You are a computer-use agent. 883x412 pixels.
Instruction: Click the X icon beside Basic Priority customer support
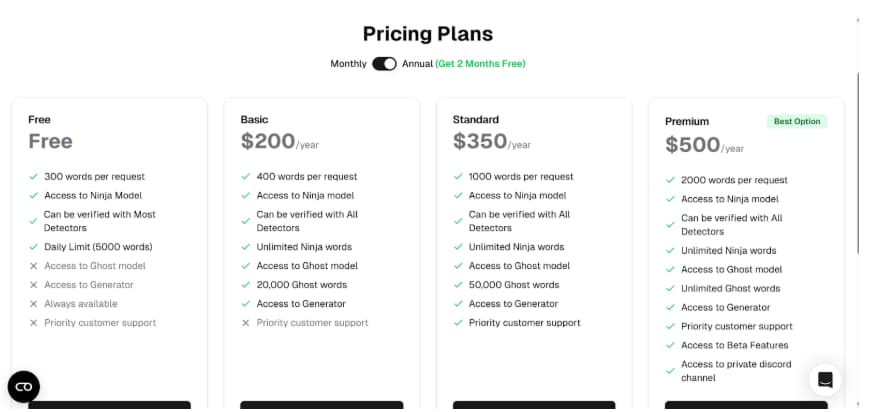(246, 323)
